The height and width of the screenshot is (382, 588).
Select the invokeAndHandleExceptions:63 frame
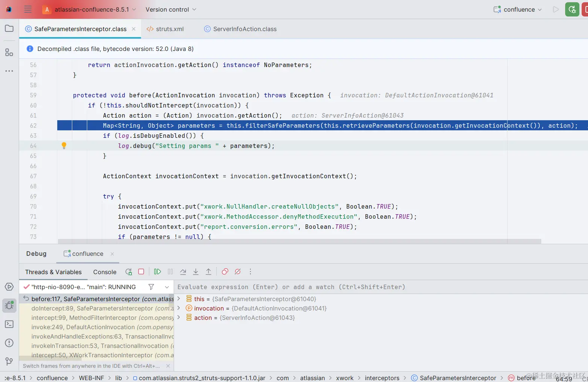pos(97,336)
